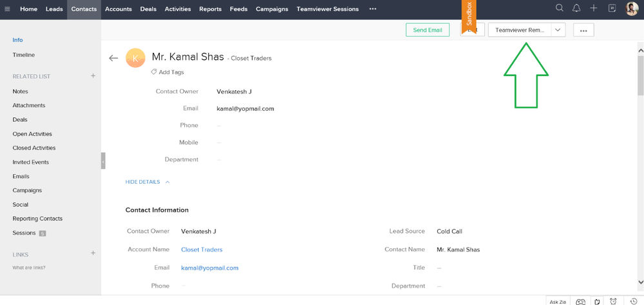Open the calendar icon in top bar
This screenshot has width=644, height=305.
[612, 8]
